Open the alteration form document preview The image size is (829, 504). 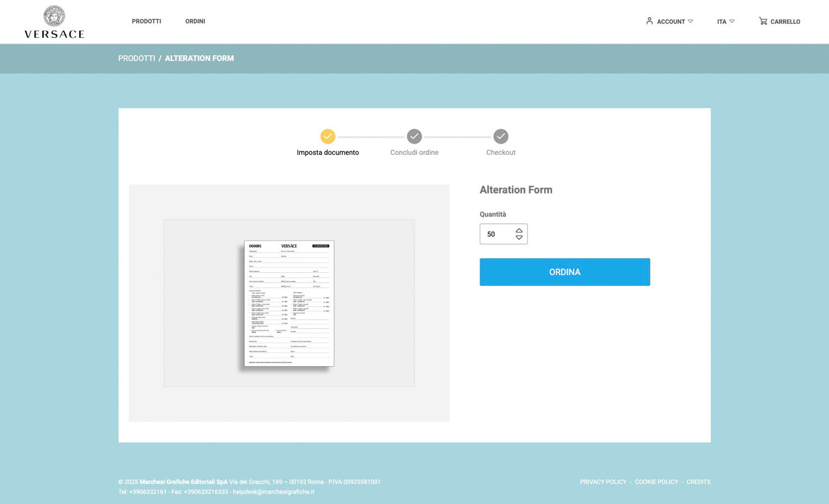pyautogui.click(x=289, y=303)
